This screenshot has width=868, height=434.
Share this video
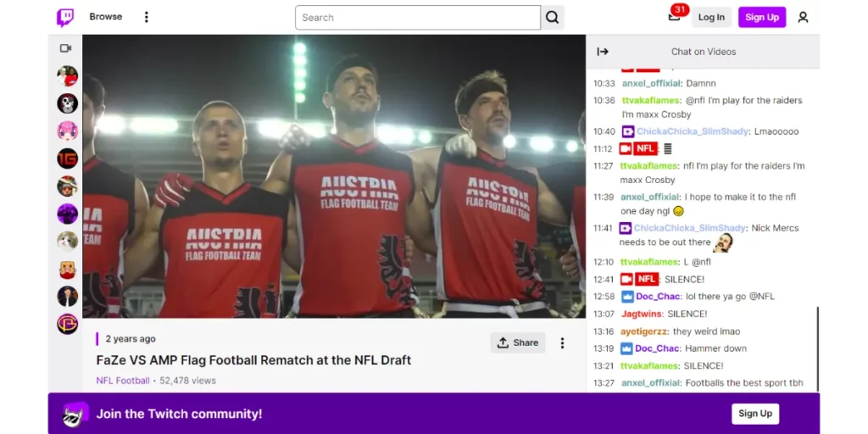click(517, 342)
